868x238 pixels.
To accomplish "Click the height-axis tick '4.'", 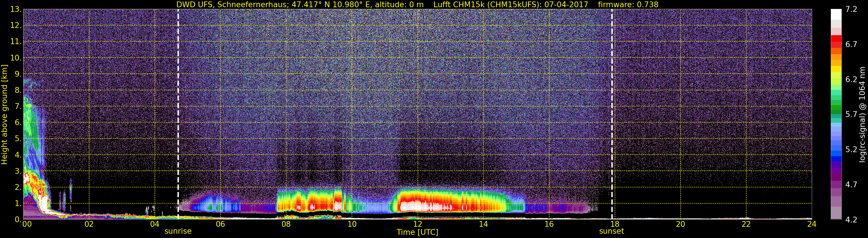I will point(18,155).
